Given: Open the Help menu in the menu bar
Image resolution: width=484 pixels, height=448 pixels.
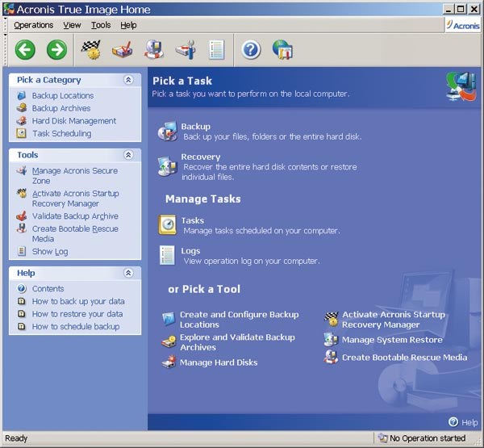Looking at the screenshot, I should (128, 25).
